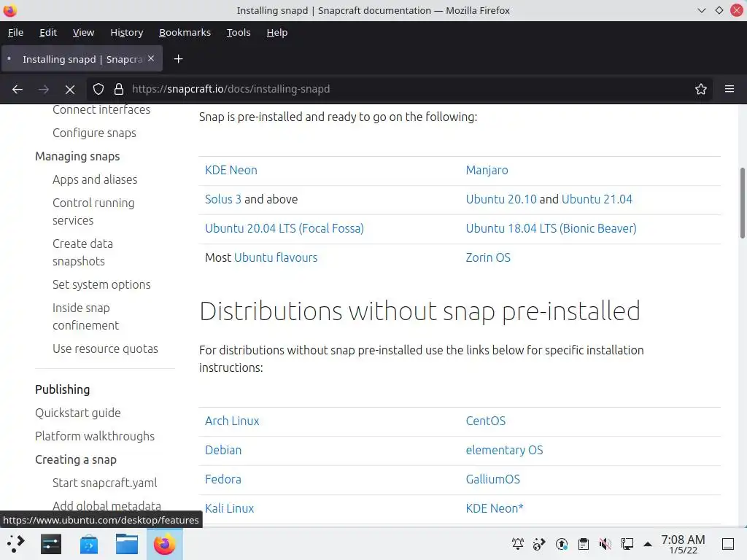Open Apps and aliases in sidebar
This screenshot has height=560, width=747.
[95, 179]
